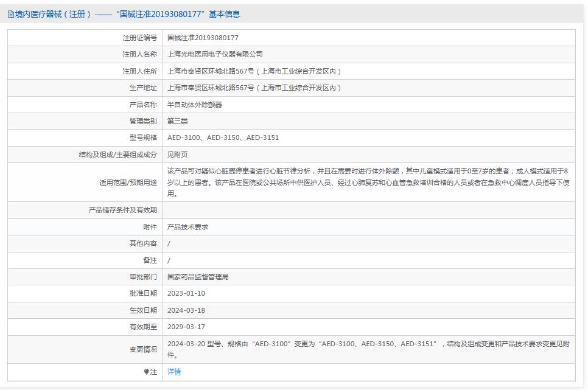This screenshot has width=588, height=390.
Task: Click the 生效日期 row label
Action: pos(143,310)
